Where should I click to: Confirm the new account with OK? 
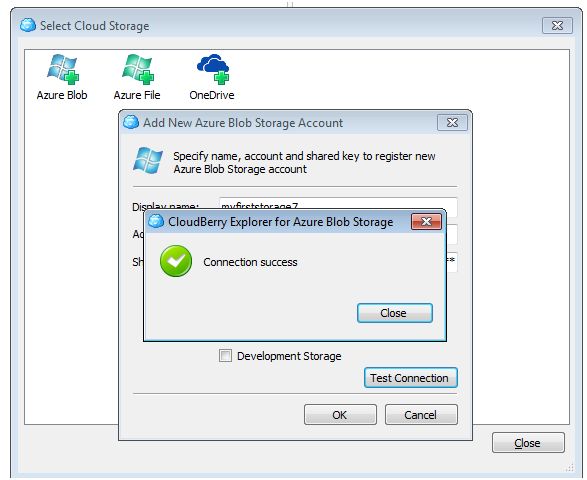340,415
